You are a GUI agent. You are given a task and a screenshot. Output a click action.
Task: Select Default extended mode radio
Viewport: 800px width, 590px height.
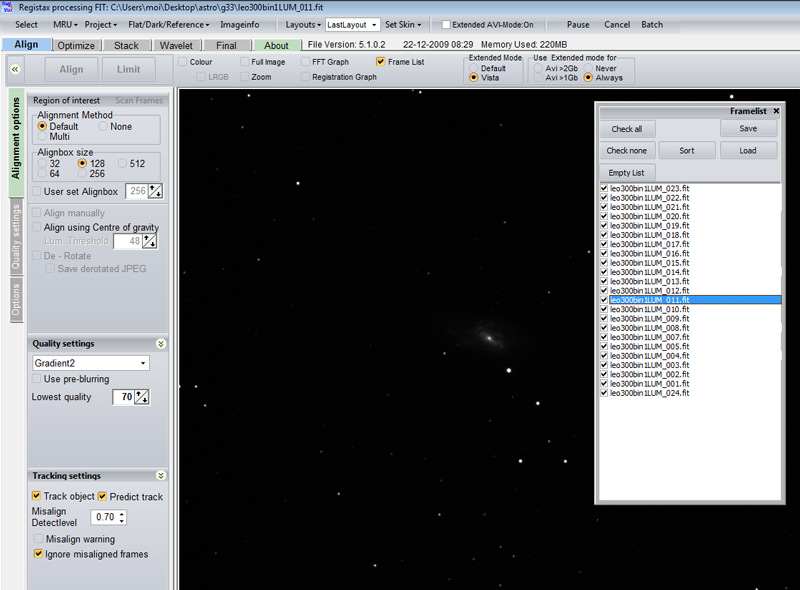[473, 68]
